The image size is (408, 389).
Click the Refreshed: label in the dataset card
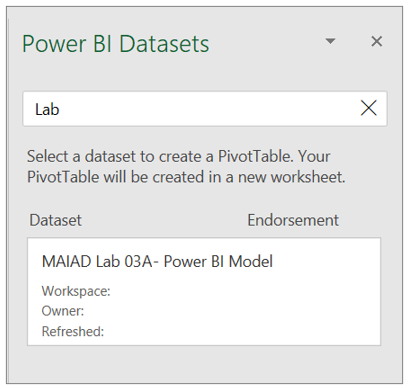[73, 331]
